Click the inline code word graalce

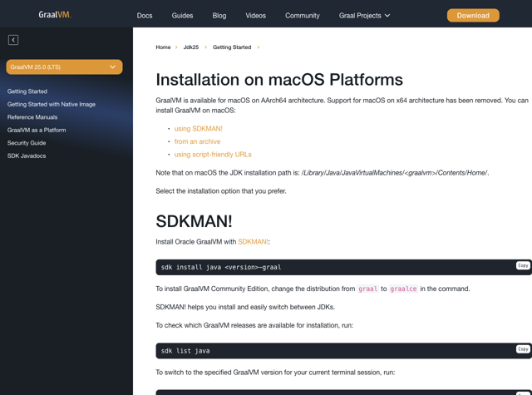coord(403,289)
